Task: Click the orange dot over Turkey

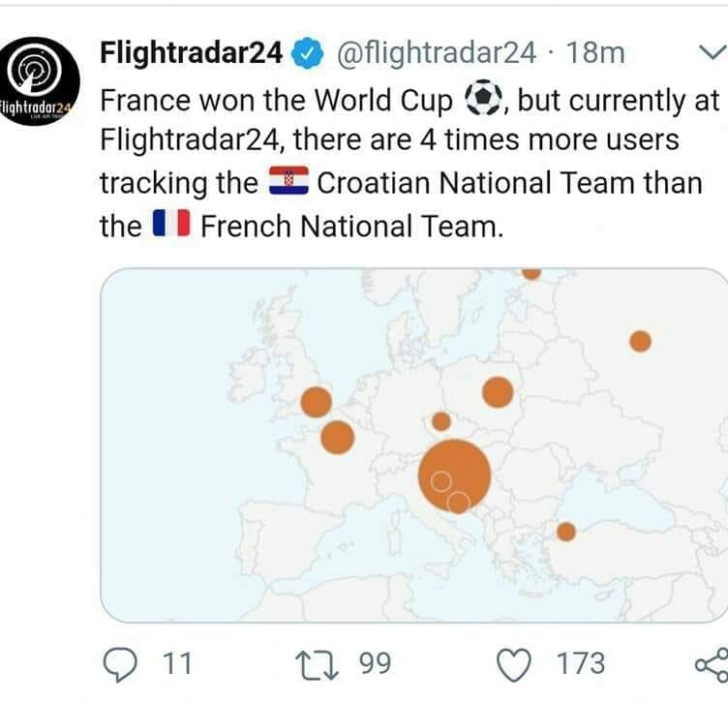Action: 566,532
